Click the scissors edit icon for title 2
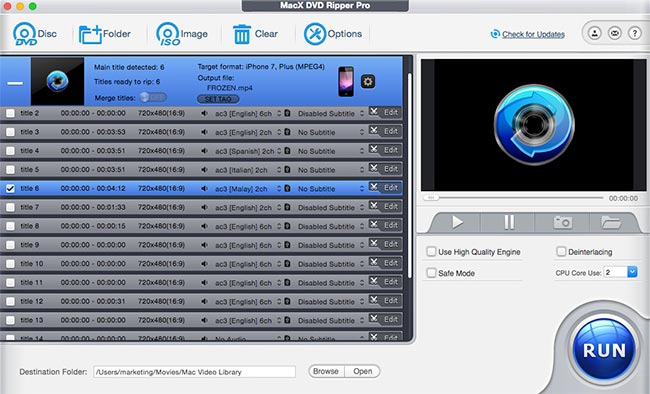Image resolution: width=650 pixels, height=394 pixels. click(374, 112)
